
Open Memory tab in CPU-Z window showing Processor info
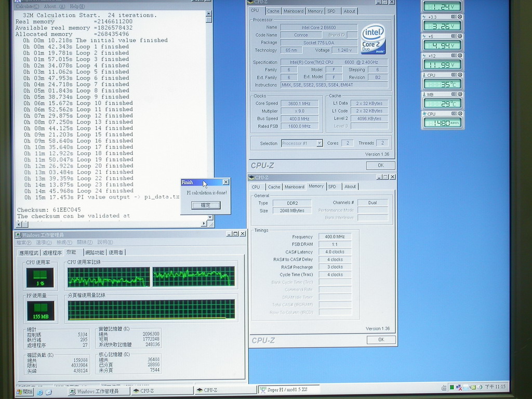point(315,11)
